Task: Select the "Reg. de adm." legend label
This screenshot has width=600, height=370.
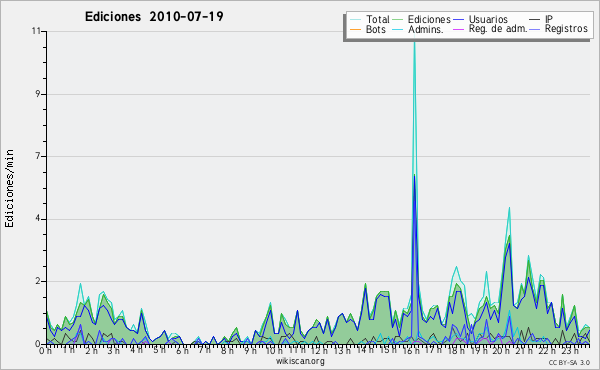Action: click(x=497, y=29)
